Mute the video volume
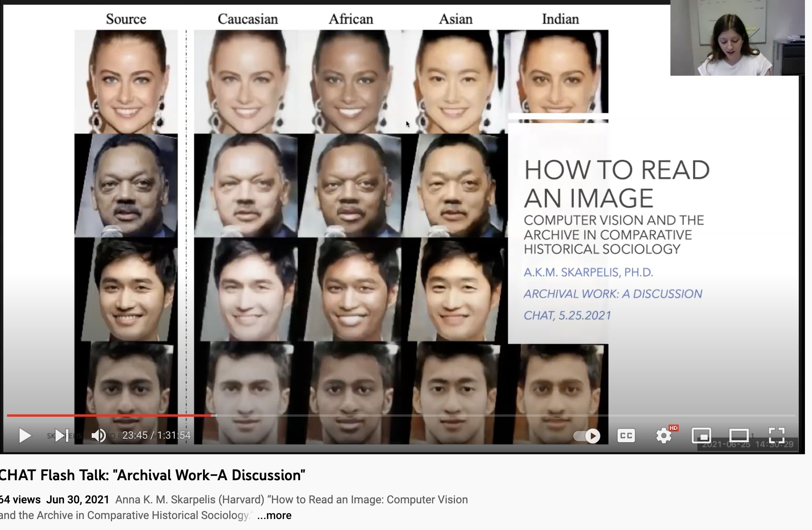This screenshot has width=812, height=530. coord(98,436)
